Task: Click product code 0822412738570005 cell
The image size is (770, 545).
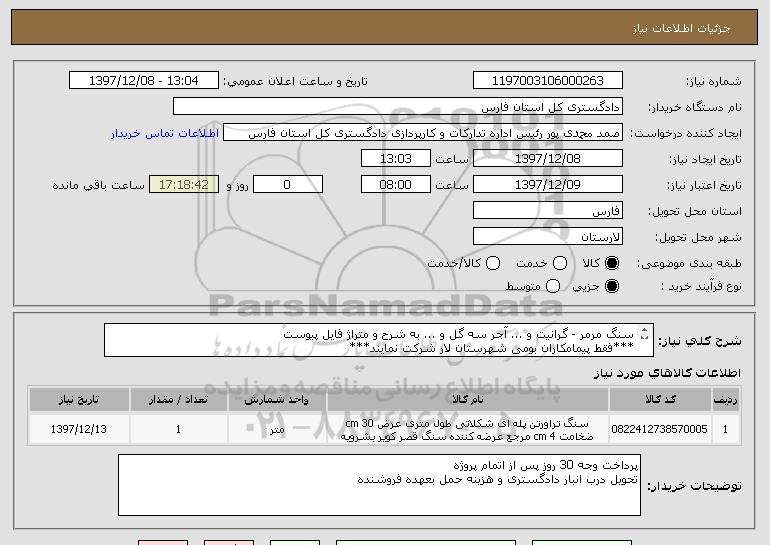Action: click(660, 429)
